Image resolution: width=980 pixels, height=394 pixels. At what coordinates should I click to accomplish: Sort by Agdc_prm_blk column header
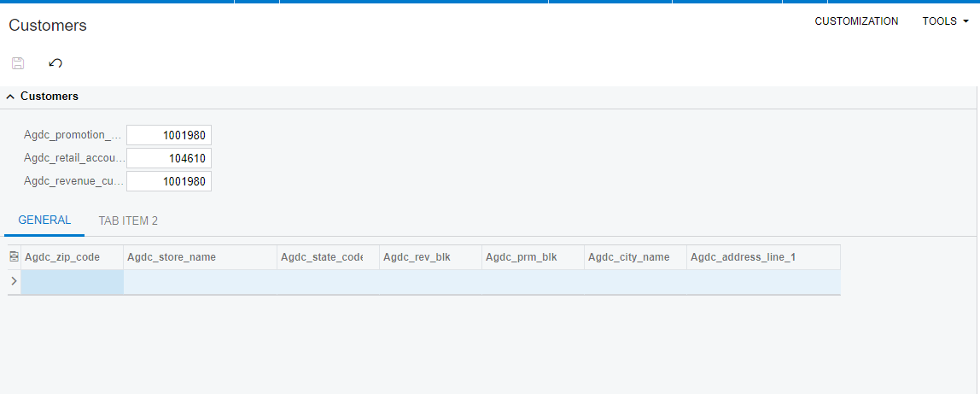click(x=534, y=257)
